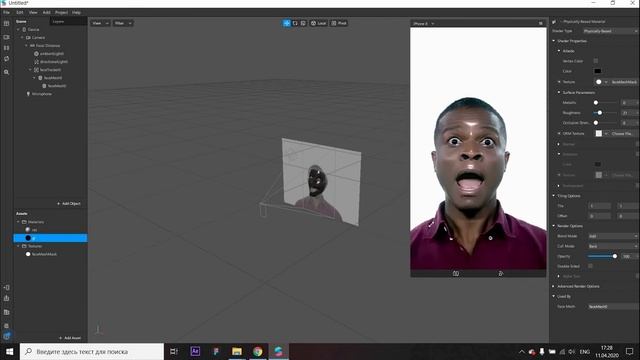Open the Edit menu
Screen dimensions: 640x360
[20, 13]
